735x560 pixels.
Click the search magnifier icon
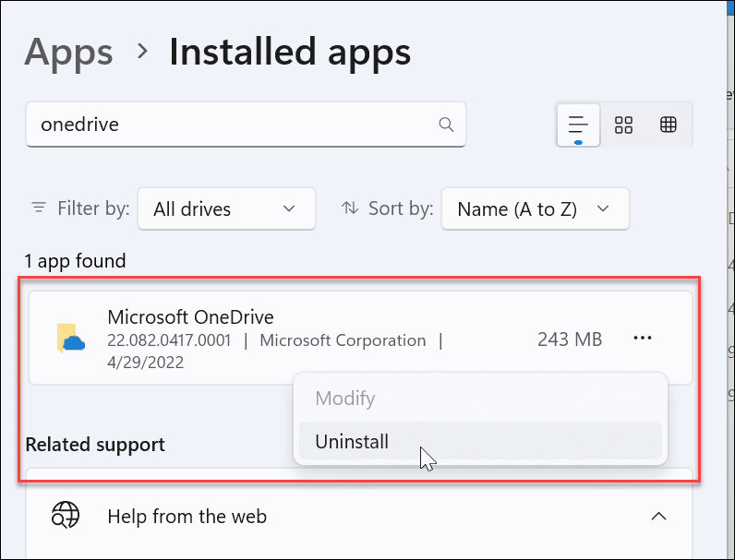click(x=446, y=125)
